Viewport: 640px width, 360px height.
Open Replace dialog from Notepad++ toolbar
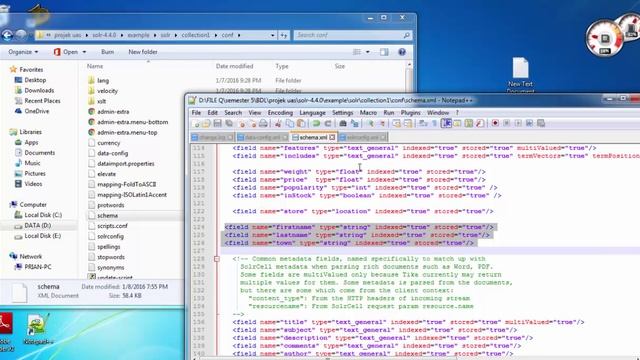coord(354,123)
